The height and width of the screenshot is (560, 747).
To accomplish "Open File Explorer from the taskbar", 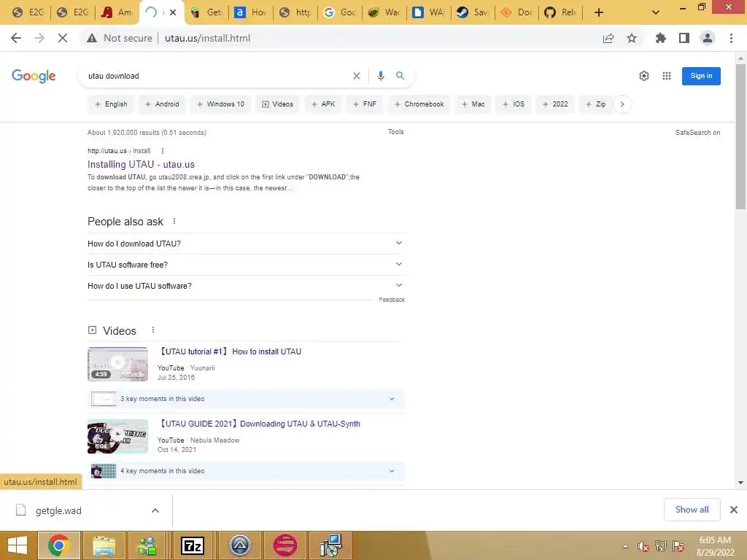I will [104, 545].
